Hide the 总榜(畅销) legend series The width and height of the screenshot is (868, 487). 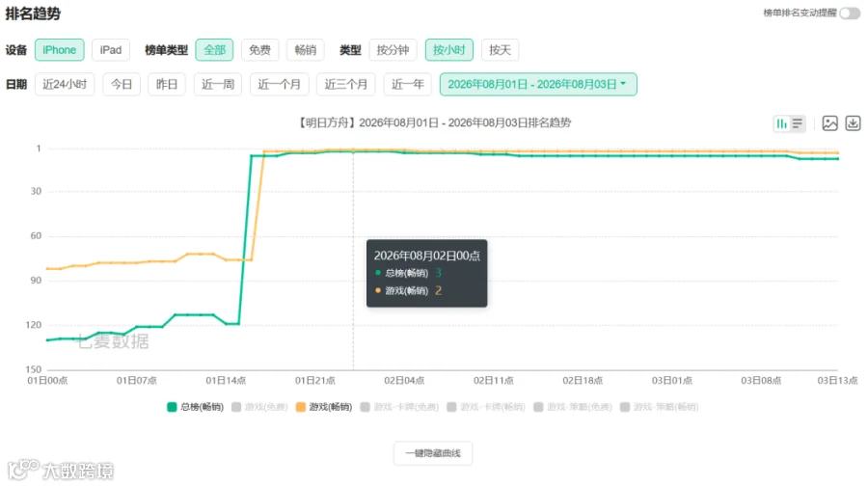tap(196, 407)
